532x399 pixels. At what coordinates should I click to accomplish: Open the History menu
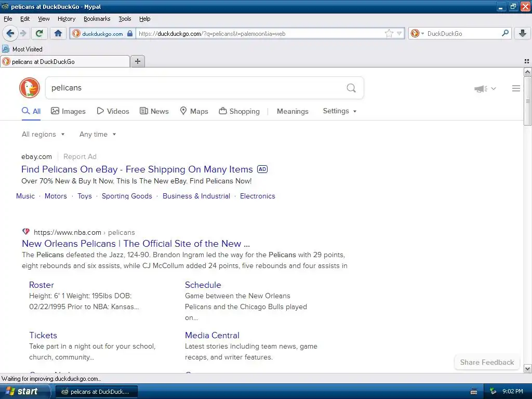tap(66, 19)
